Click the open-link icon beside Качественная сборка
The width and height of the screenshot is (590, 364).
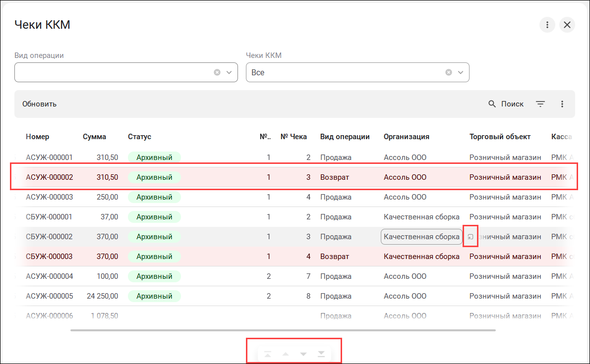tap(470, 237)
